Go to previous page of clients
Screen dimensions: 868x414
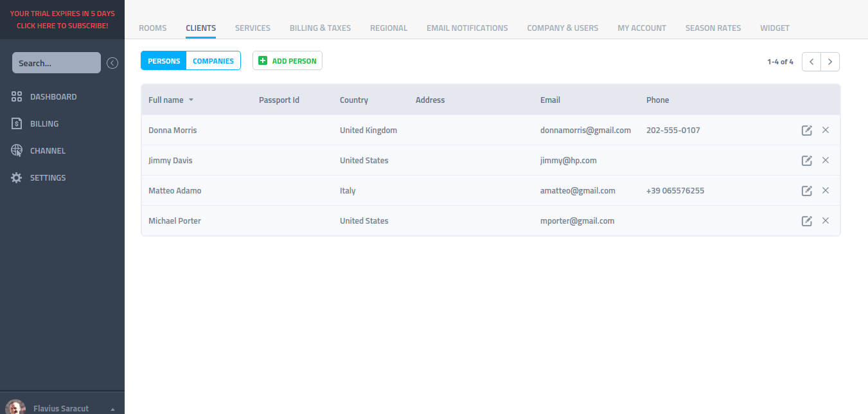coord(811,62)
